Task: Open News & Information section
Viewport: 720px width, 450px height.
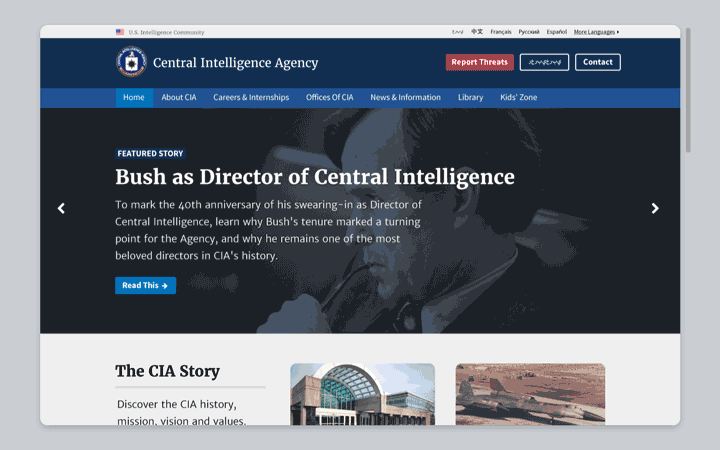Action: pyautogui.click(x=405, y=97)
